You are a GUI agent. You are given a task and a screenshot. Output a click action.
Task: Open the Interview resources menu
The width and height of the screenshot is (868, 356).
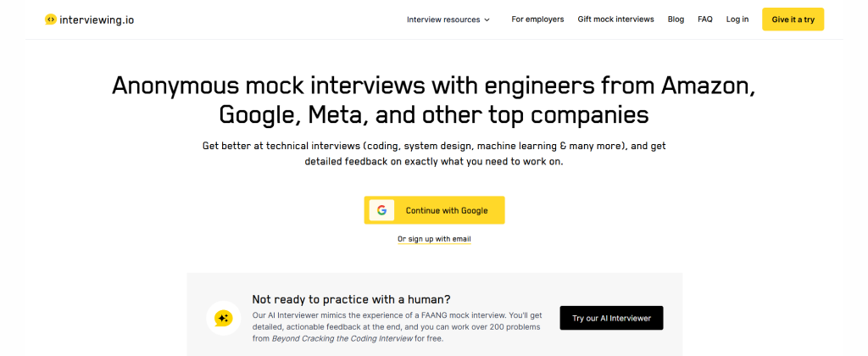coord(443,19)
